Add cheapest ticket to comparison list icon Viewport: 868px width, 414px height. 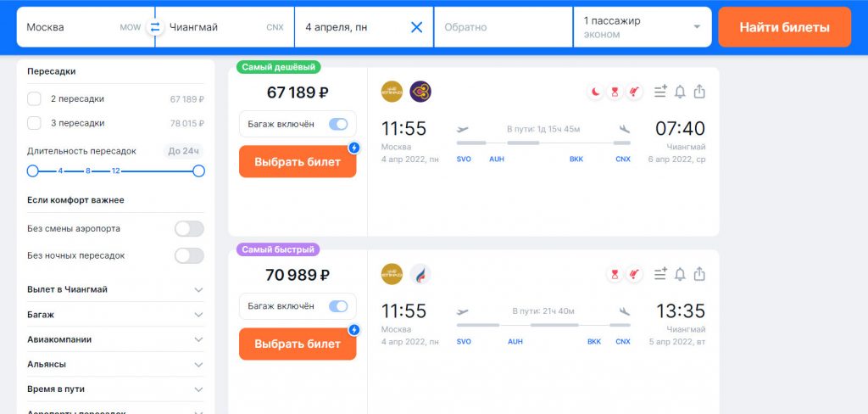coord(660,92)
